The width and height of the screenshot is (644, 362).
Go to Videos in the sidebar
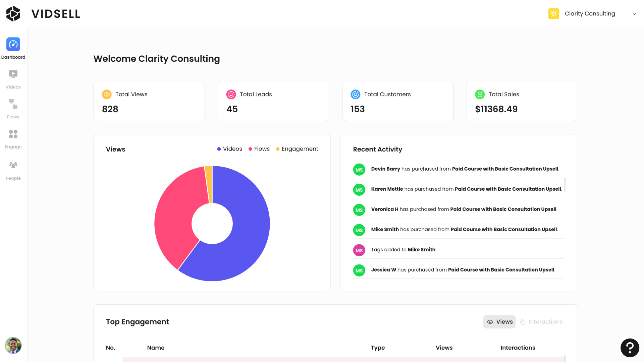point(13,74)
